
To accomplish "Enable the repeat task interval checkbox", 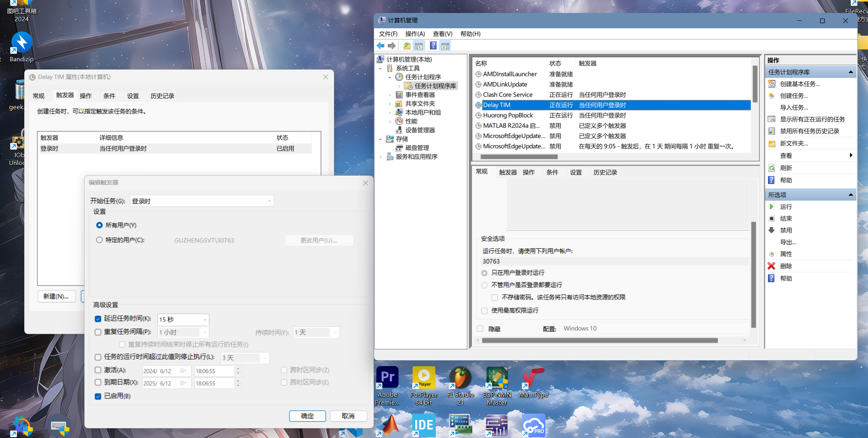I will click(x=98, y=332).
